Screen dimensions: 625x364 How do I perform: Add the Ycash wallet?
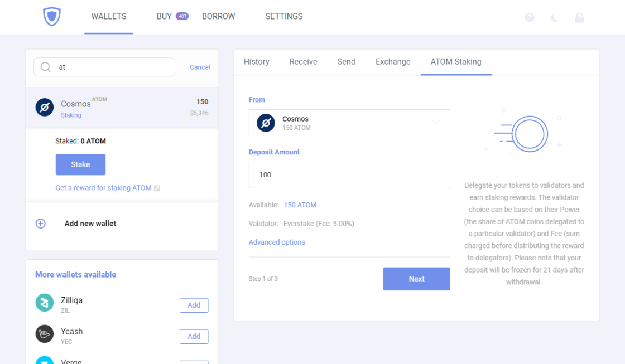click(194, 337)
